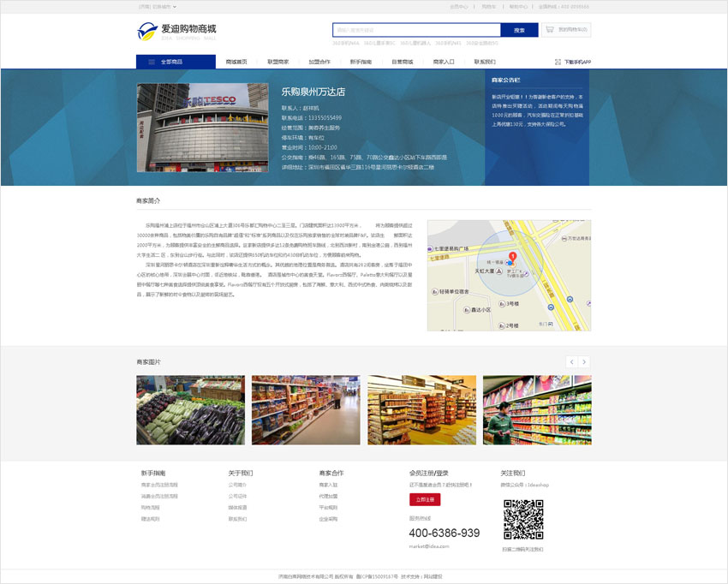Image resolution: width=728 pixels, height=584 pixels.
Task: Click the 公司简介 footer link
Action: (x=236, y=485)
